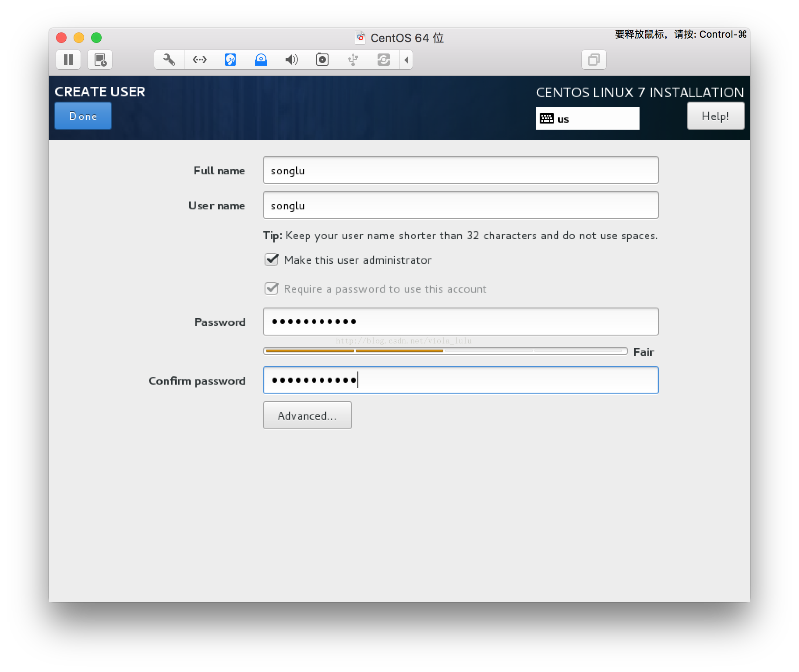
Task: Click the Confirm password label
Action: (197, 381)
